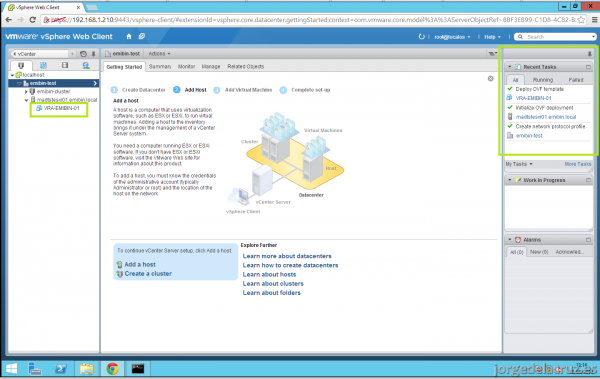Open madtstesxi01.emibin.local link in Recent Tasks
The width and height of the screenshot is (600, 379).
click(x=546, y=117)
